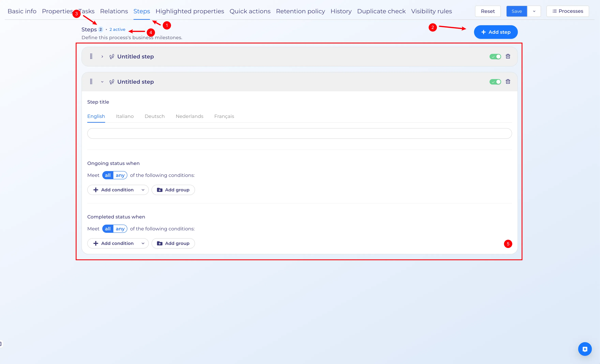Select 'all' under Ongoing status when

[108, 175]
